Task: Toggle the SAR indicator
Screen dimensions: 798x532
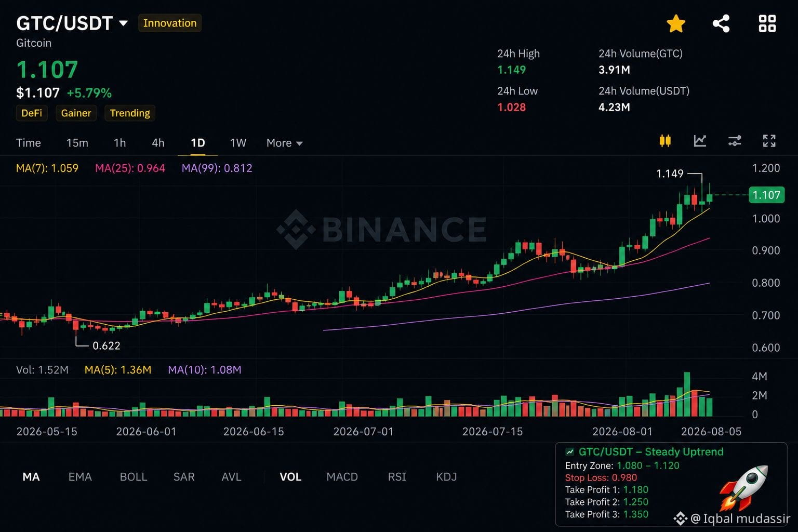Action: coord(184,477)
